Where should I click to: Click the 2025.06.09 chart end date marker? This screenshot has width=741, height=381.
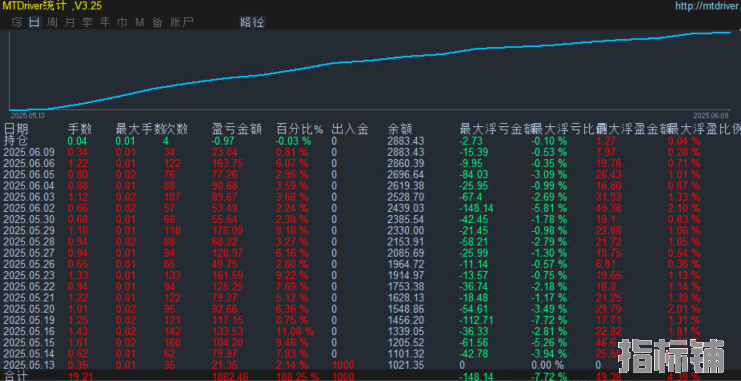click(x=711, y=115)
